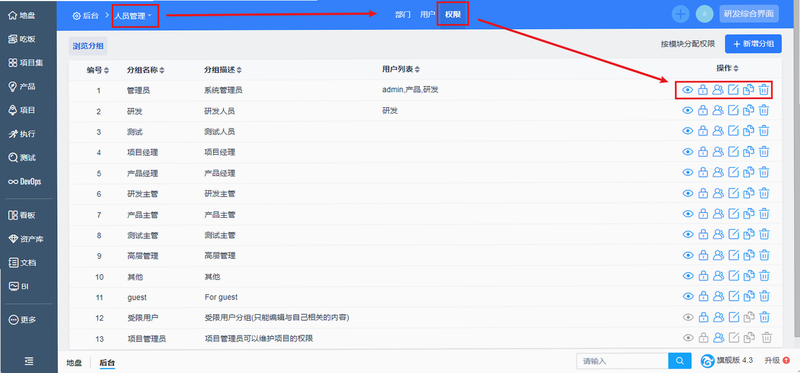Manage members of 管理员 group
Image resolution: width=800 pixels, height=373 pixels.
[718, 90]
